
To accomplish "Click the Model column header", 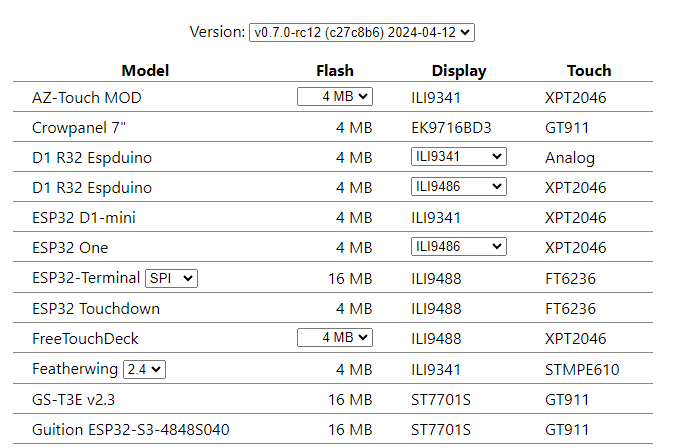I will 145,71.
